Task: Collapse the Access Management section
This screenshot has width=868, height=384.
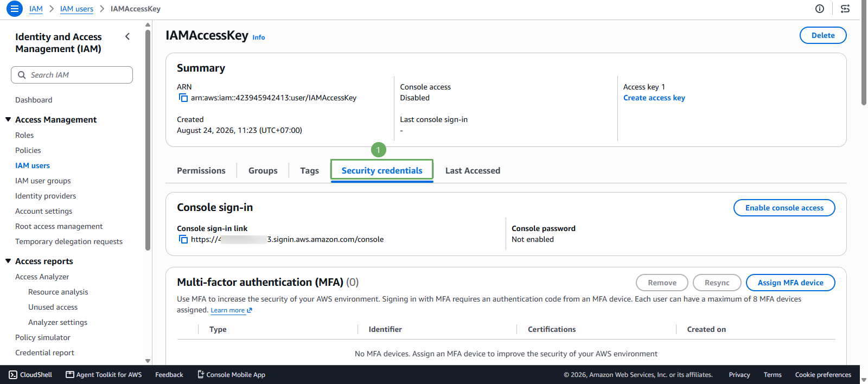Action: 8,119
